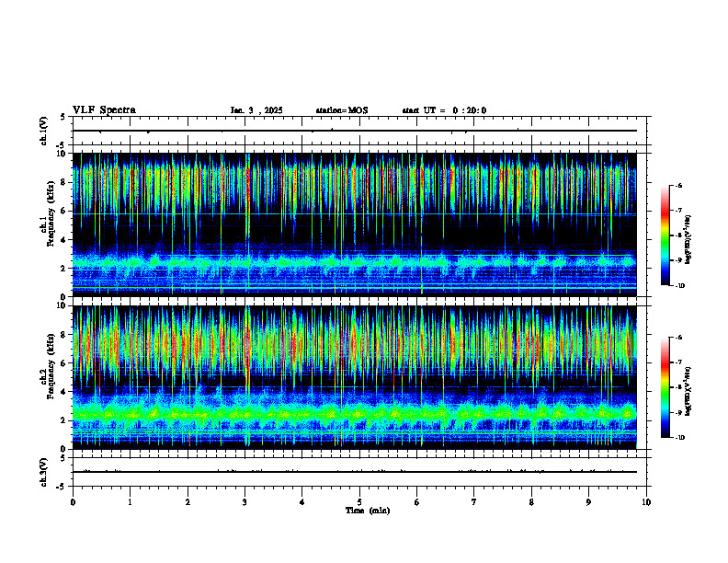Click time-axis tick label "8"
Viewport: 728px width, 563px height.
531,502
